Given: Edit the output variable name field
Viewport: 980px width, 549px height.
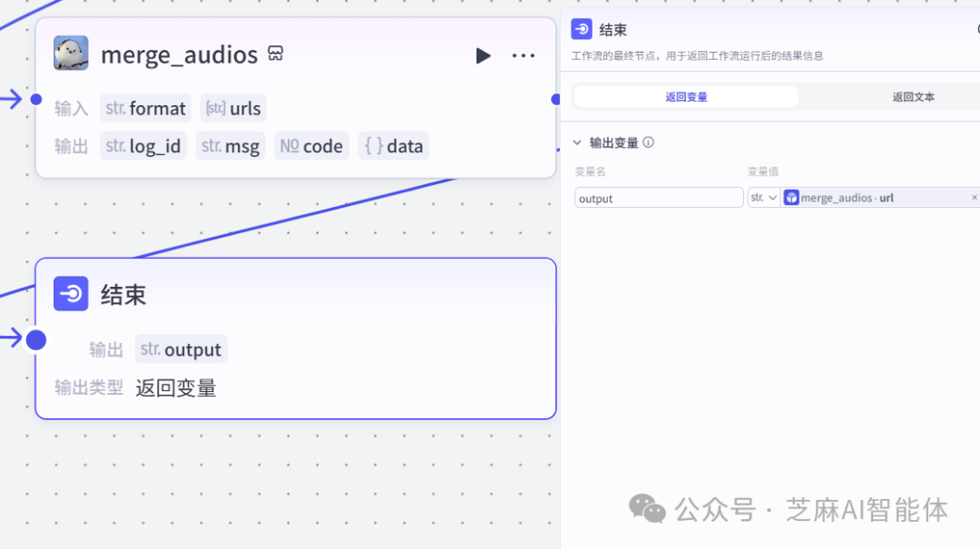Looking at the screenshot, I should (659, 198).
